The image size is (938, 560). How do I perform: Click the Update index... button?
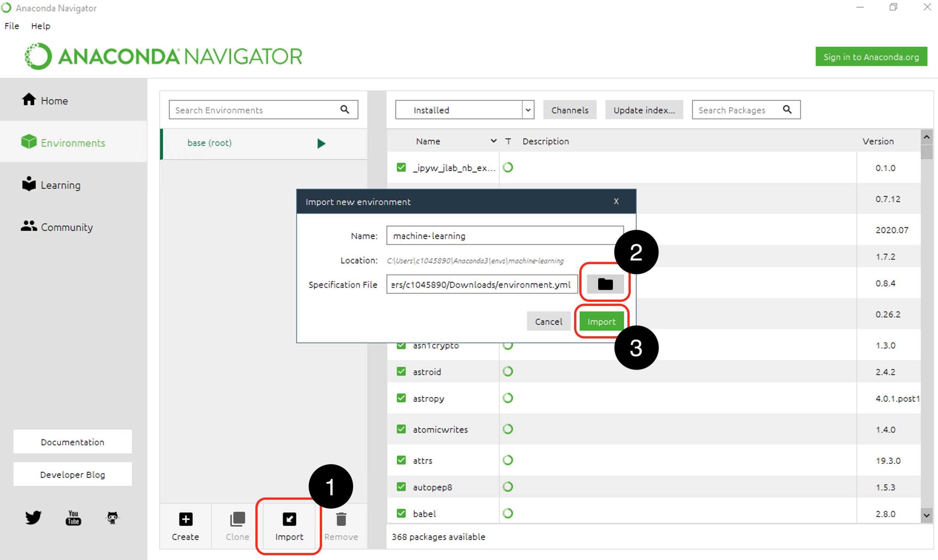click(x=644, y=110)
